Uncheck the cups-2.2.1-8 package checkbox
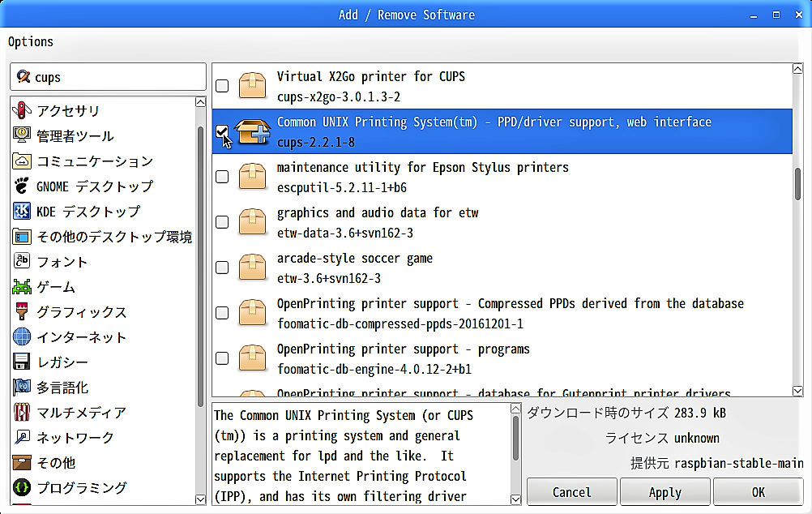 [x=222, y=131]
